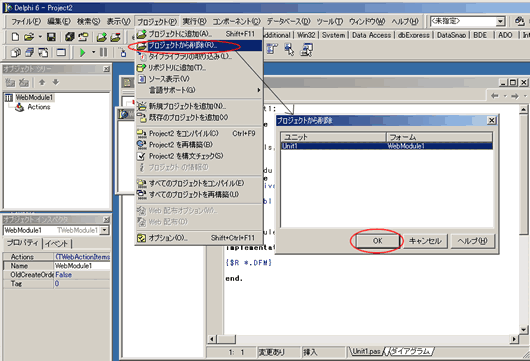The height and width of the screenshot is (361, 530).
Task: Expand 言語サポート(G) submenu arrow
Action: (x=259, y=90)
